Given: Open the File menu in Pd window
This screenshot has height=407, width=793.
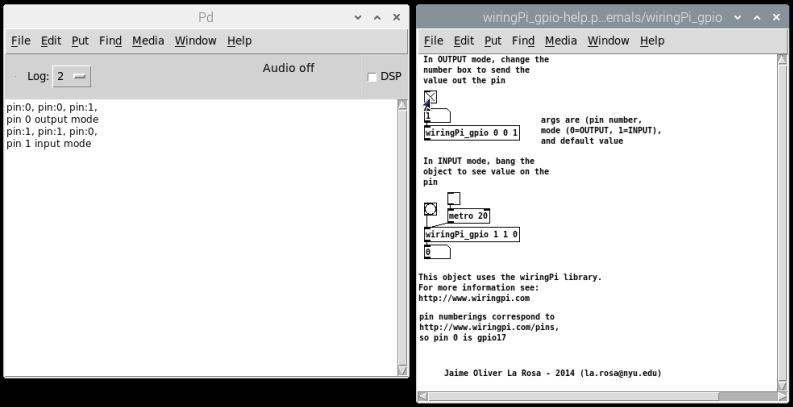Looking at the screenshot, I should [20, 41].
